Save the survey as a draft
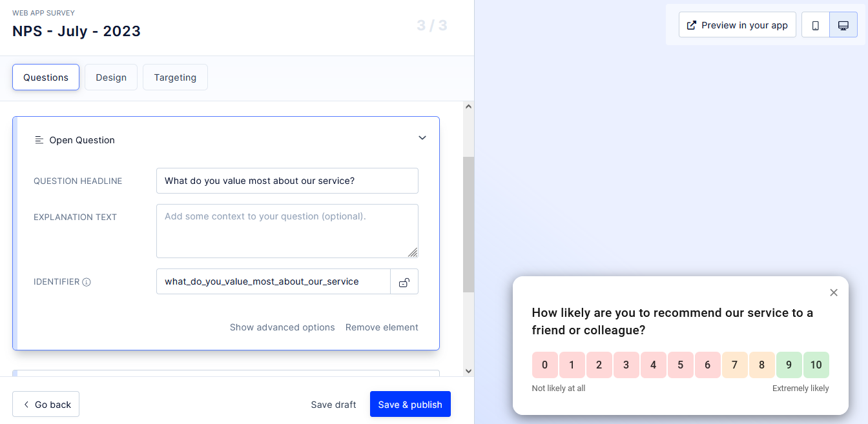This screenshot has height=424, width=868. tap(333, 404)
